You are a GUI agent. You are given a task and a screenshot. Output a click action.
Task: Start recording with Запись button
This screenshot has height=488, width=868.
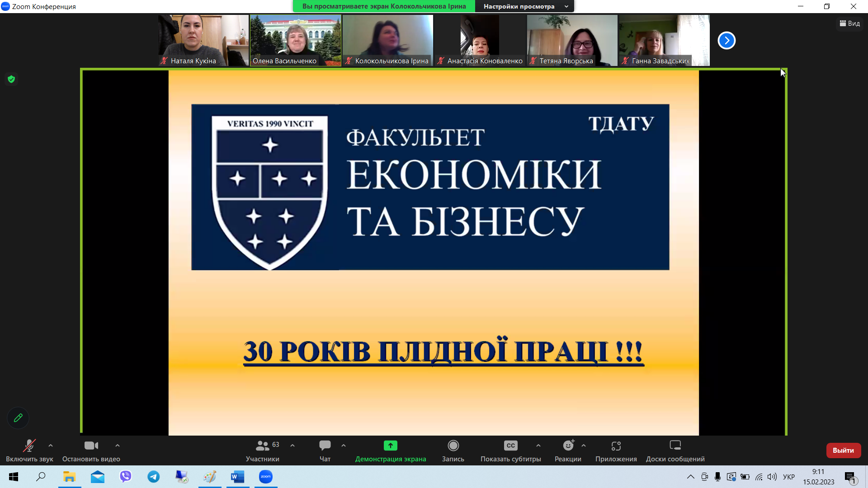tap(453, 446)
